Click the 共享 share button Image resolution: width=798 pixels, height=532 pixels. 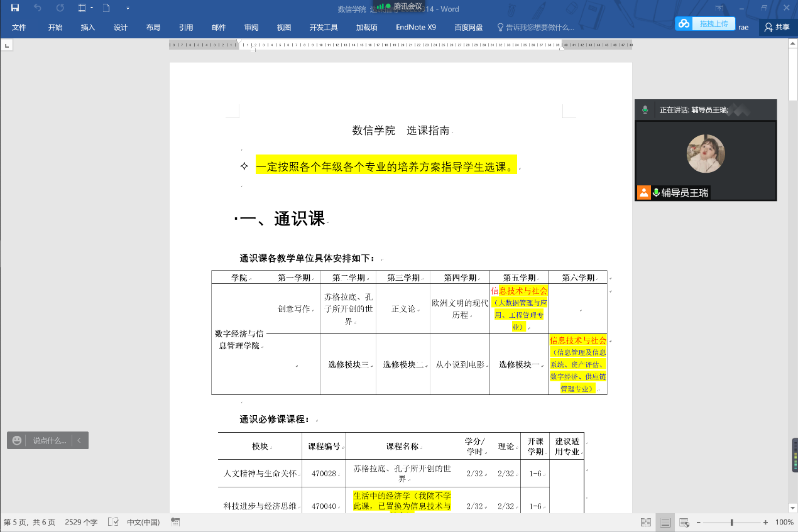coord(777,27)
